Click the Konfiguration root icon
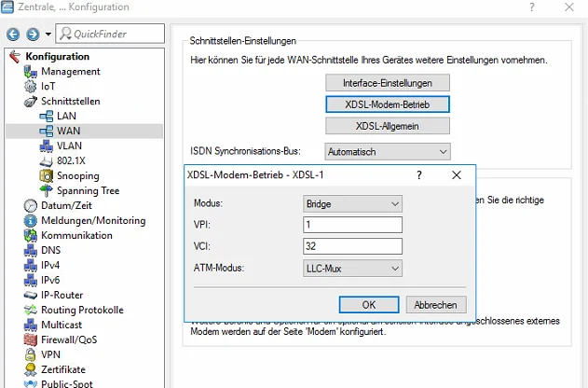 pos(15,57)
